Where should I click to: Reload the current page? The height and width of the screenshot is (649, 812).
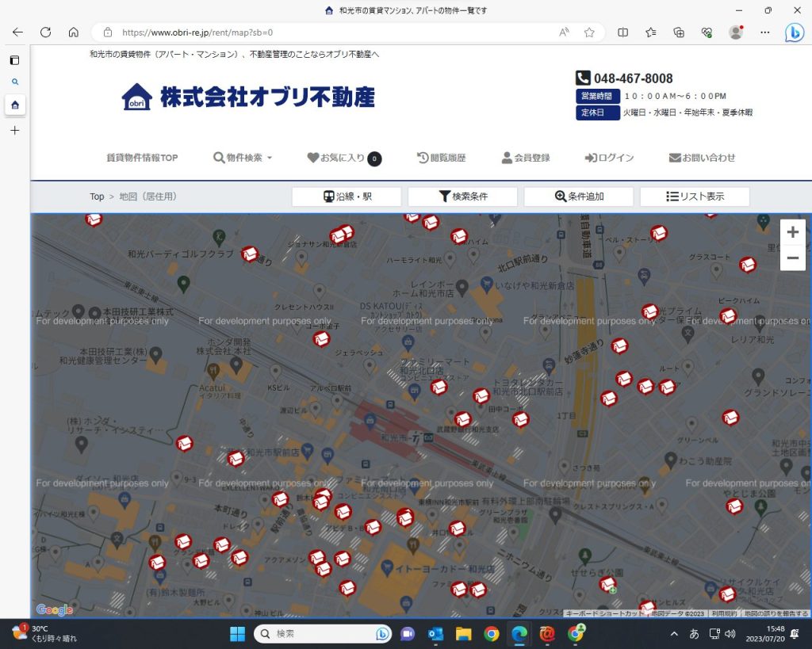[x=45, y=32]
